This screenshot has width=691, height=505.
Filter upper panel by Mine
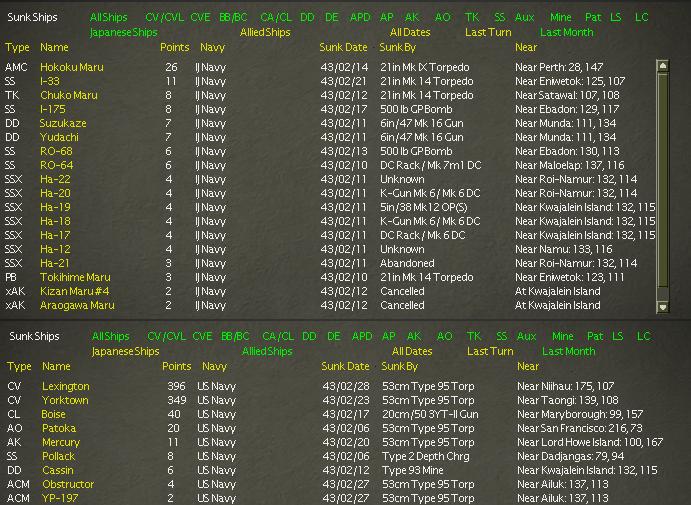point(561,17)
